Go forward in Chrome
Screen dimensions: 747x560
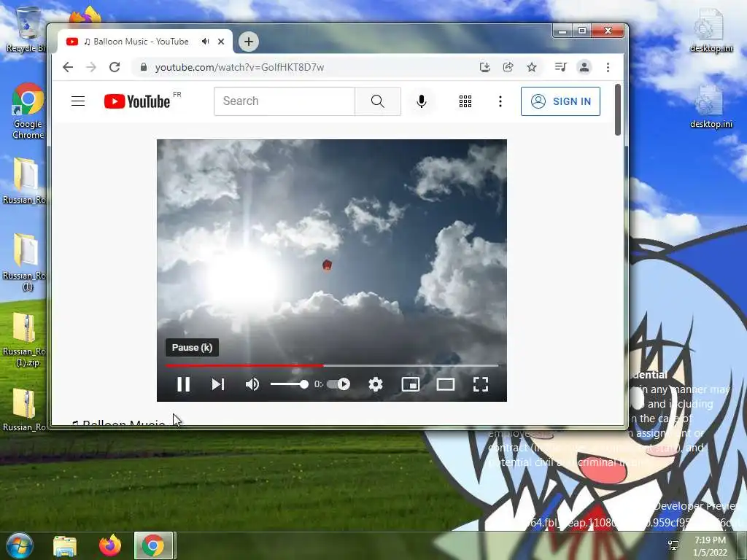point(91,67)
